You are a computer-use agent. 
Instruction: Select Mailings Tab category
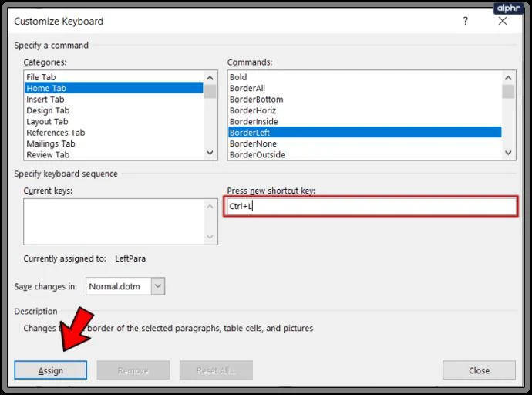(113, 144)
